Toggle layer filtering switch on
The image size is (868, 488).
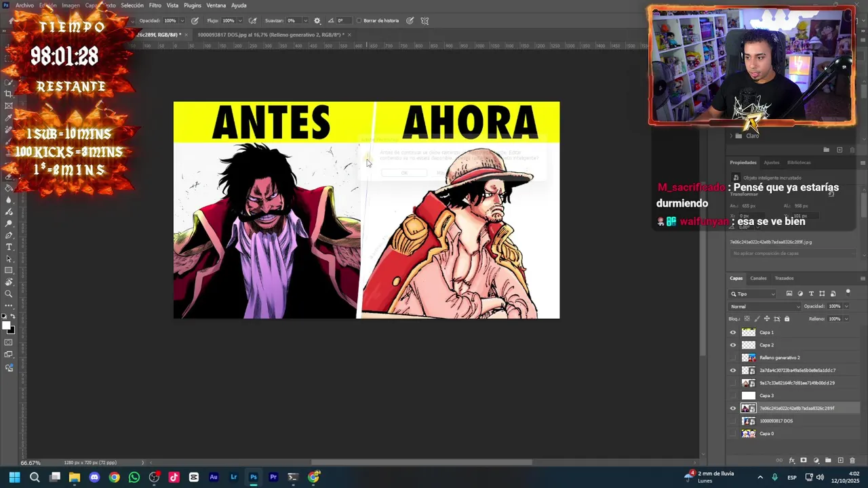(x=848, y=293)
